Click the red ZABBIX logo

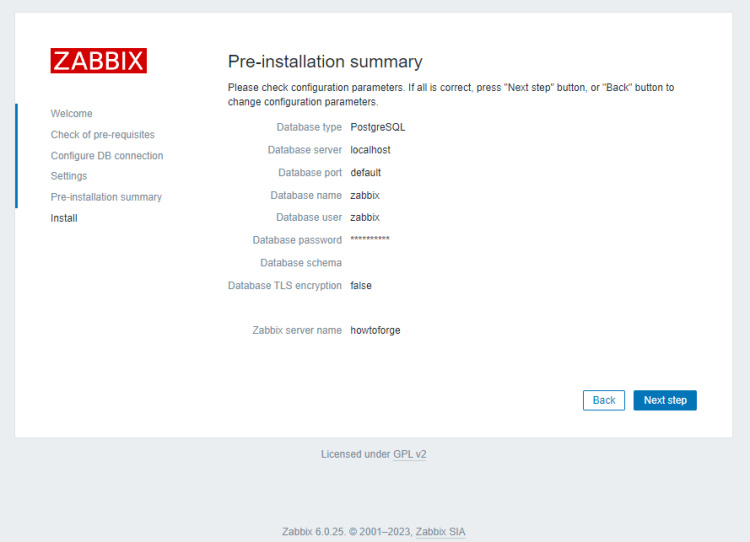point(98,60)
